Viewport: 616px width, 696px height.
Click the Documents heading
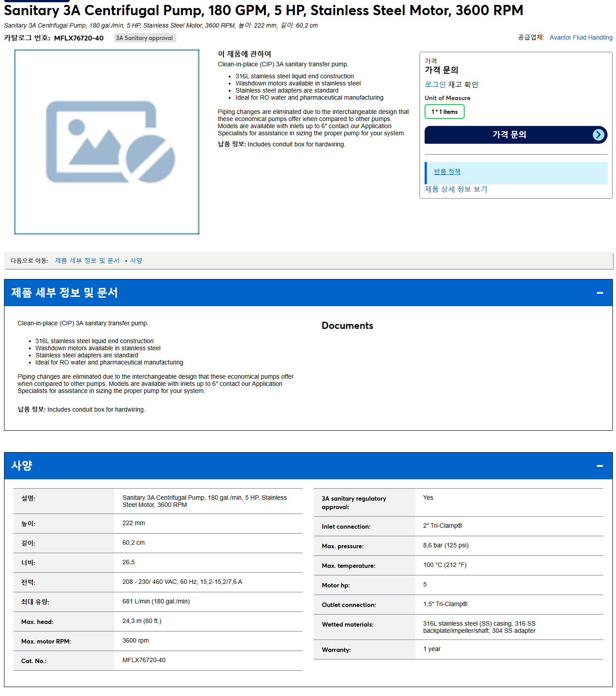coord(347,326)
